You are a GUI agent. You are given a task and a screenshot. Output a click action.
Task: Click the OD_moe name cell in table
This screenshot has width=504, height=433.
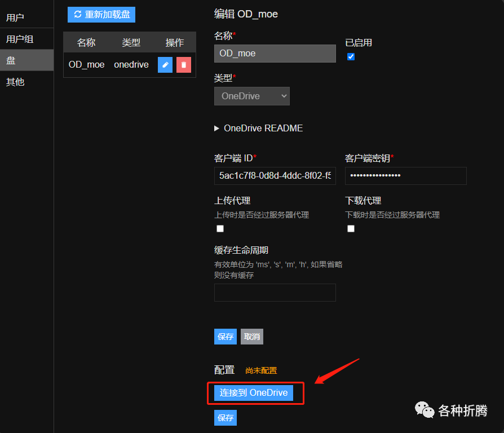(x=86, y=65)
